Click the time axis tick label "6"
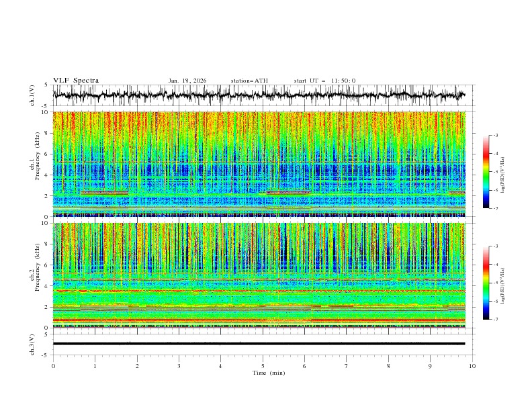532x411 pixels. [x=304, y=366]
